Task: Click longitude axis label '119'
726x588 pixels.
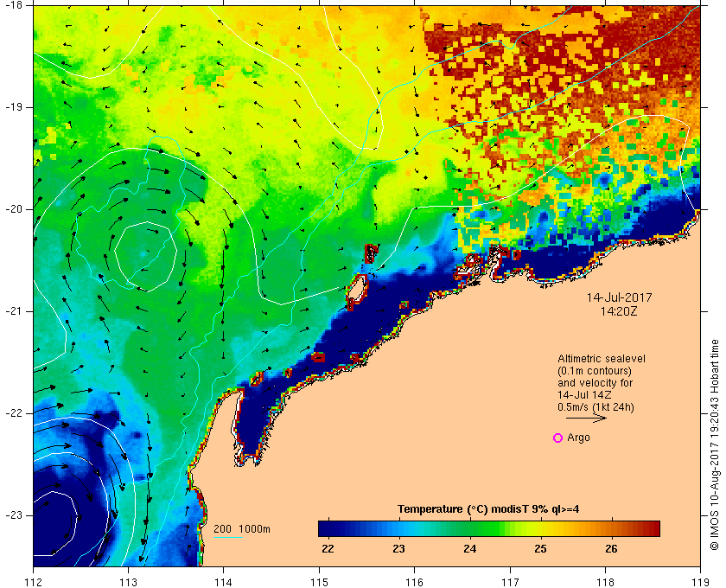Action: click(701, 582)
